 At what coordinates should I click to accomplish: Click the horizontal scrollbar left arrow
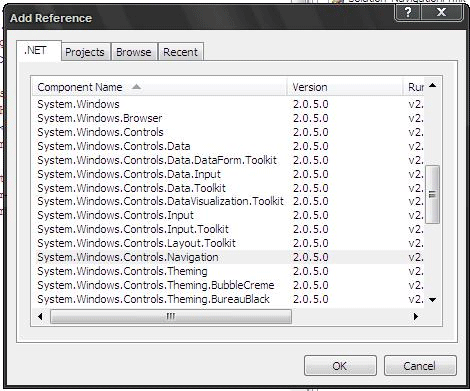click(40, 316)
